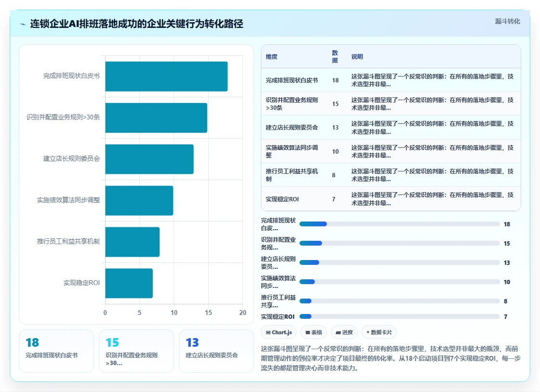Open the stat card showing 13

[x=216, y=351]
